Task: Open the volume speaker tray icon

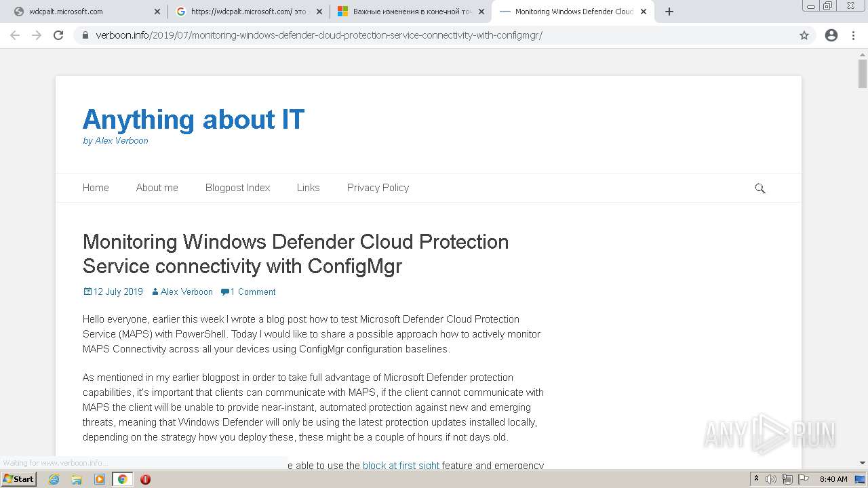Action: tap(771, 479)
